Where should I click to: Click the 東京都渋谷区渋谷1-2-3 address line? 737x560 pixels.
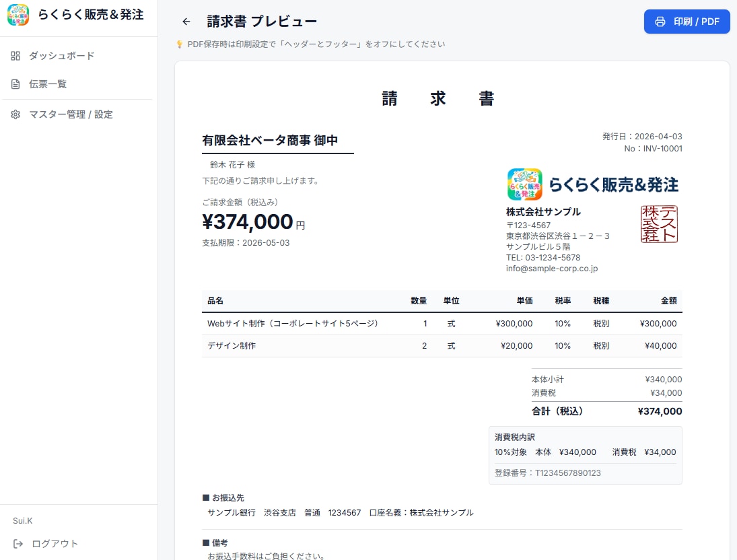[557, 236]
